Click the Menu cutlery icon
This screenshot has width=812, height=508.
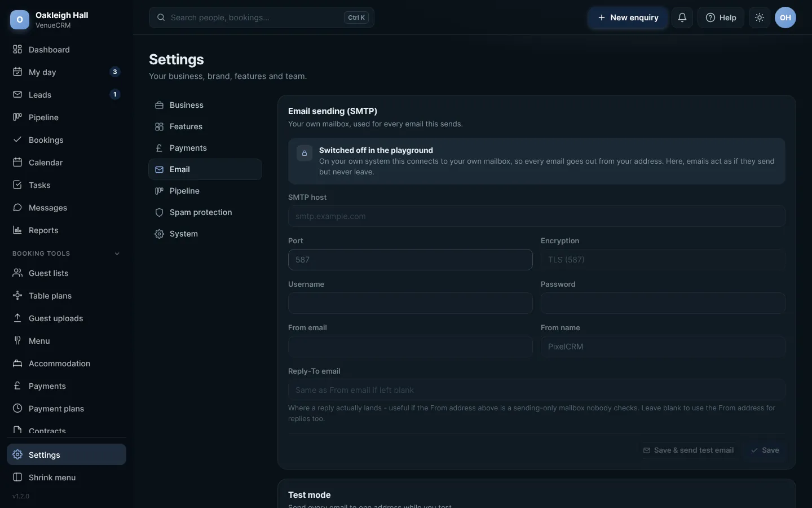click(17, 341)
